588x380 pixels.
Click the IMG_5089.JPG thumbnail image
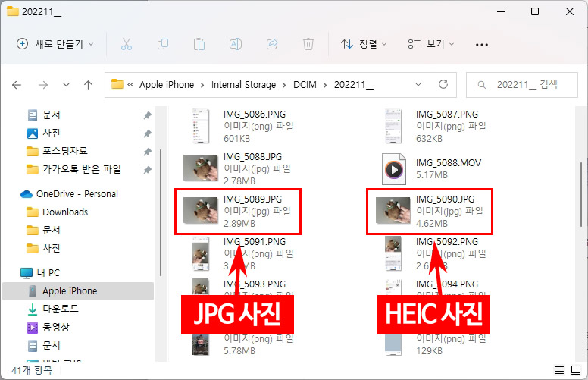(x=200, y=210)
